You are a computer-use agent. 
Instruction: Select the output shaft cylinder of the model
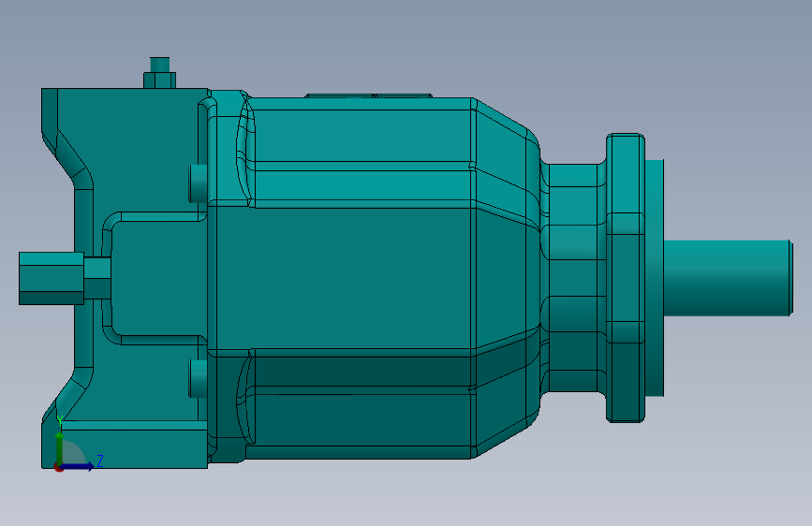(728, 277)
